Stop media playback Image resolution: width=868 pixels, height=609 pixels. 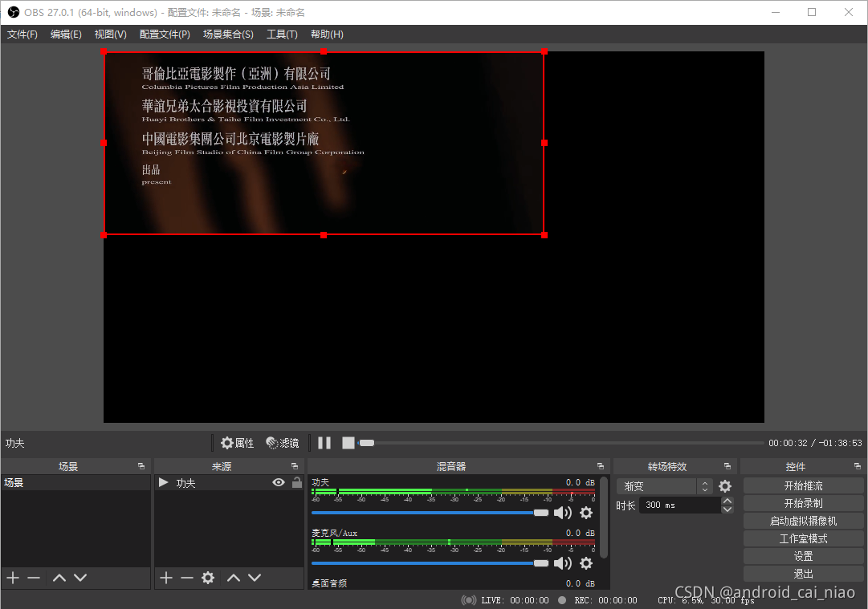click(348, 443)
